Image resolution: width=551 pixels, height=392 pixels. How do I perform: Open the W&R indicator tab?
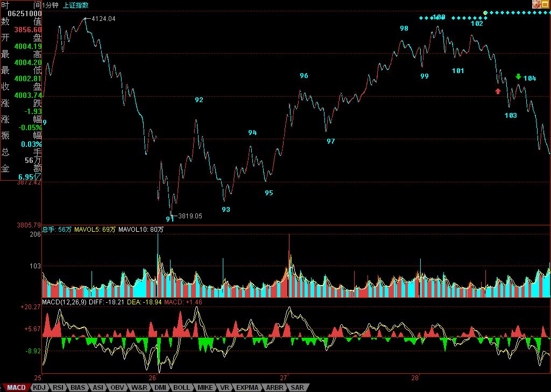[x=139, y=387]
